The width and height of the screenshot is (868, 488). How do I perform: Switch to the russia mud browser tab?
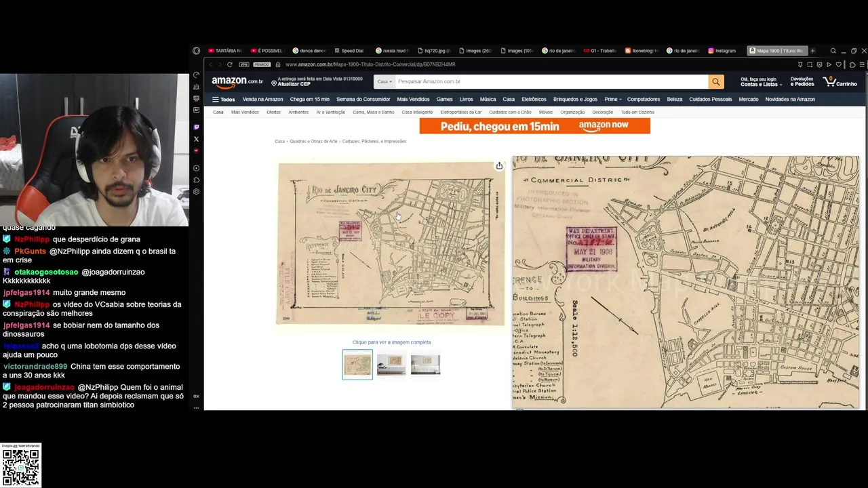[x=393, y=51]
